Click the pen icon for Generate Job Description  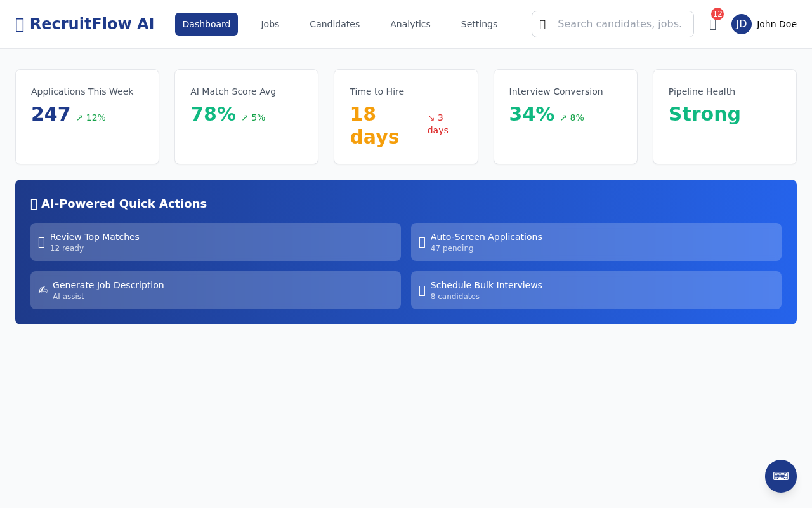[x=43, y=290]
